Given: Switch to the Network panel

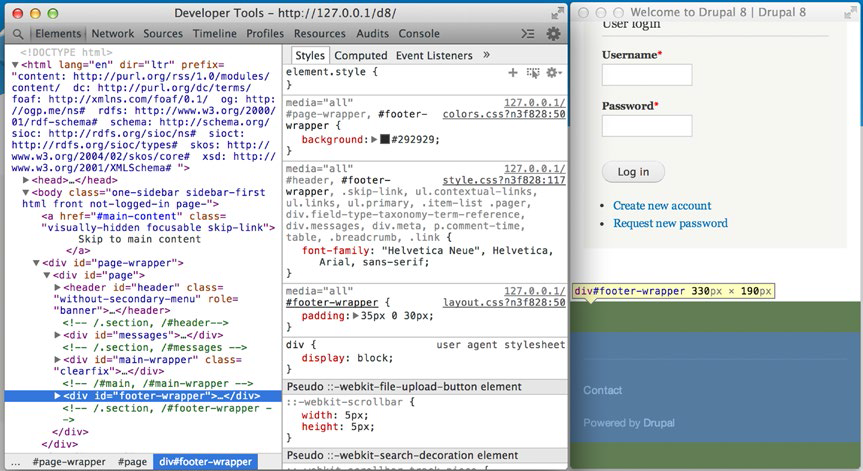Looking at the screenshot, I should 113,34.
